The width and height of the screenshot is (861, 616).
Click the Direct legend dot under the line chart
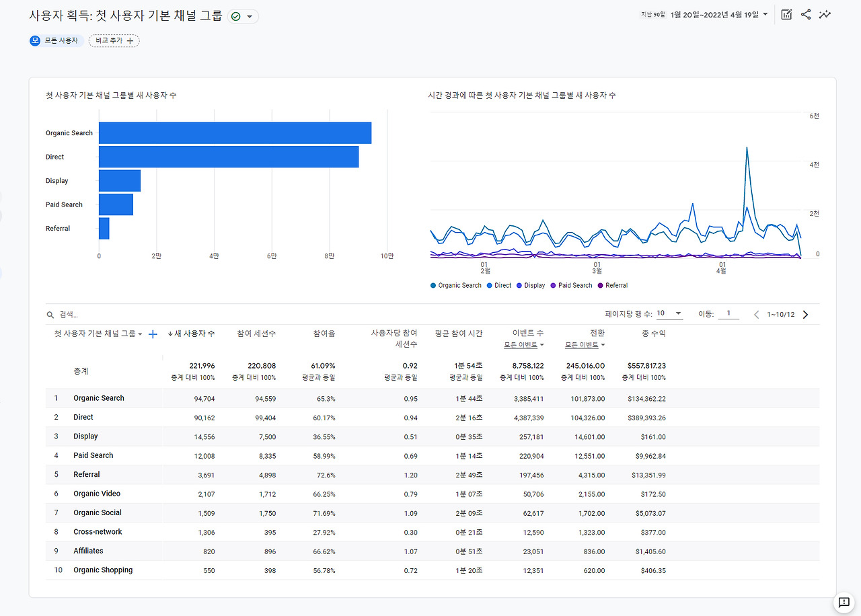pyautogui.click(x=489, y=286)
